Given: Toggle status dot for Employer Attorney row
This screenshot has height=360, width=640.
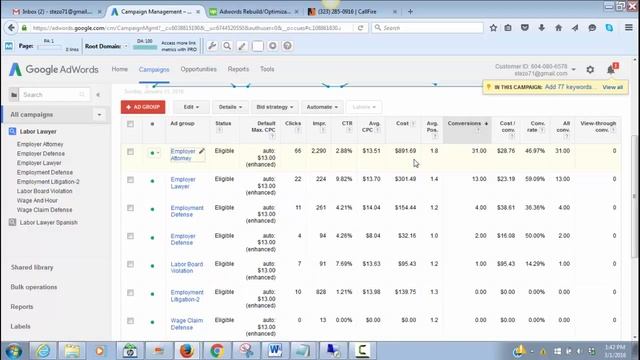Looking at the screenshot, I should tap(154, 153).
